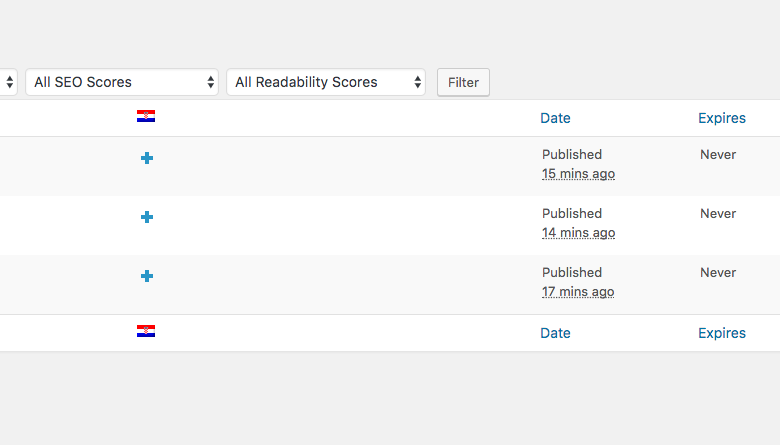Sort by Expires using the footer link
The width and height of the screenshot is (780, 445).
tap(722, 333)
